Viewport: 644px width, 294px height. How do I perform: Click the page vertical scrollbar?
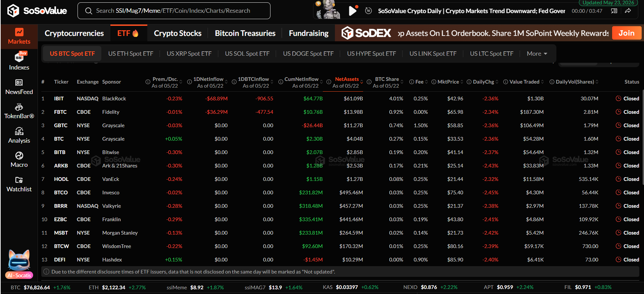click(643, 137)
